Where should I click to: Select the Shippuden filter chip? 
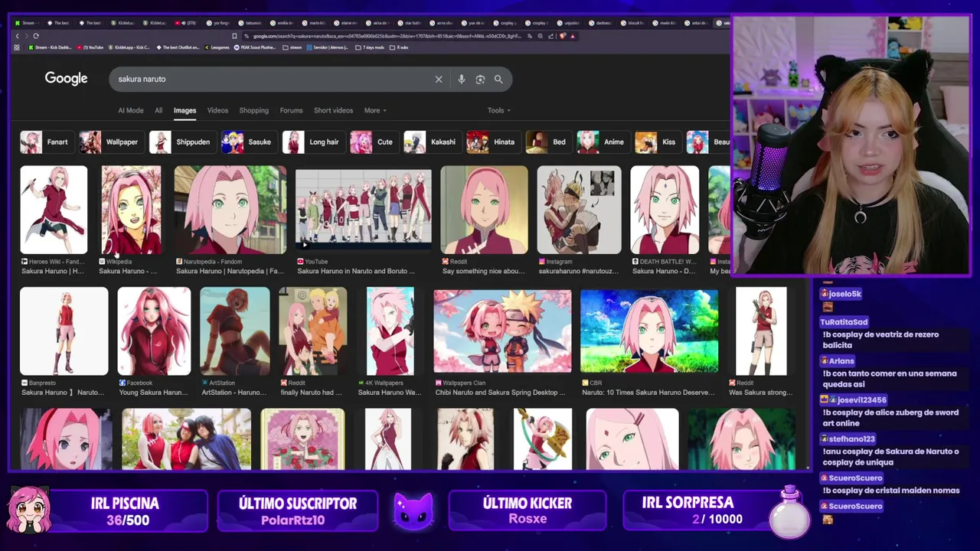coord(182,142)
